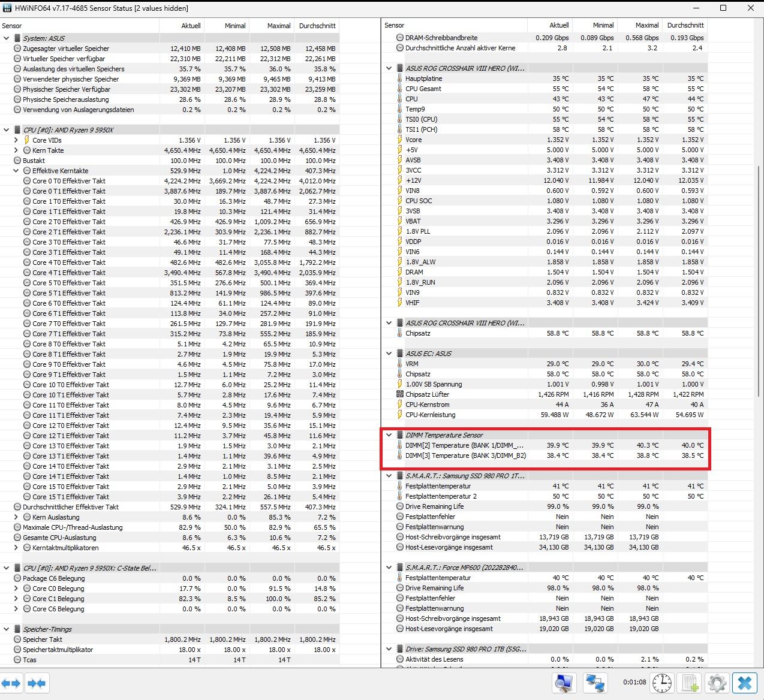Close sensors with the blue X button
Viewport: 764px width, 700px height.
(x=744, y=683)
